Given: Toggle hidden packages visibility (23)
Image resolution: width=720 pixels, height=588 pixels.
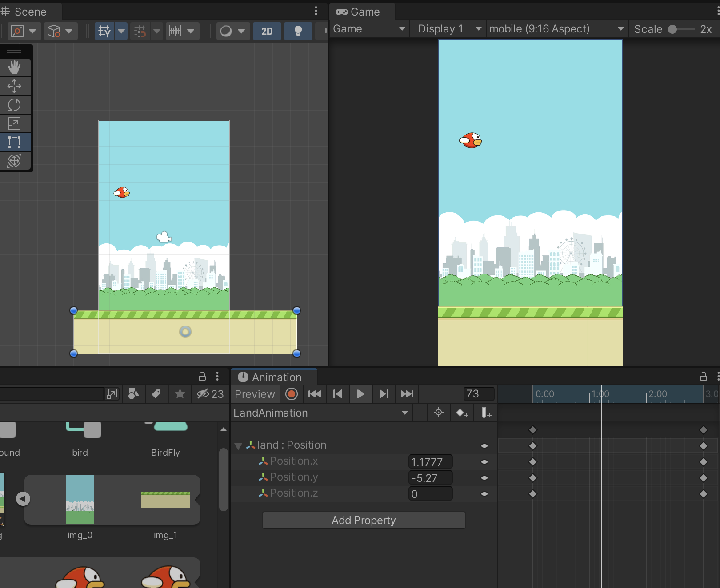Looking at the screenshot, I should coord(210,394).
